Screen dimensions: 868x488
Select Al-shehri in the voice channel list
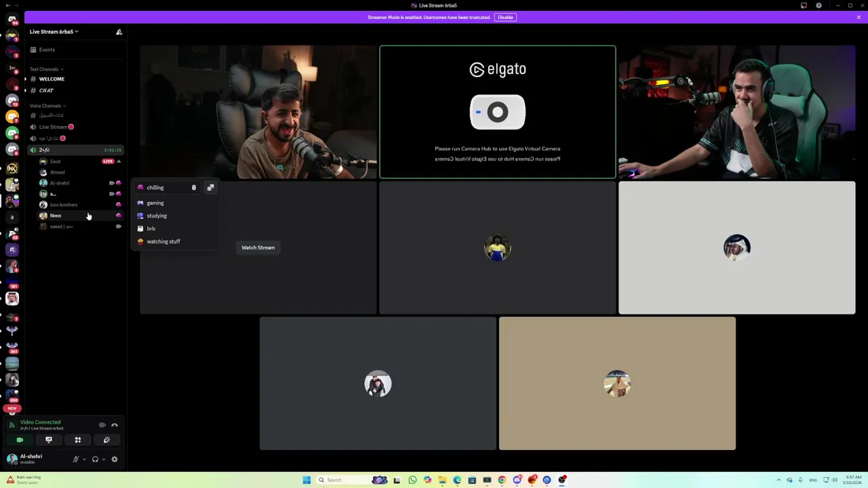[79, 183]
